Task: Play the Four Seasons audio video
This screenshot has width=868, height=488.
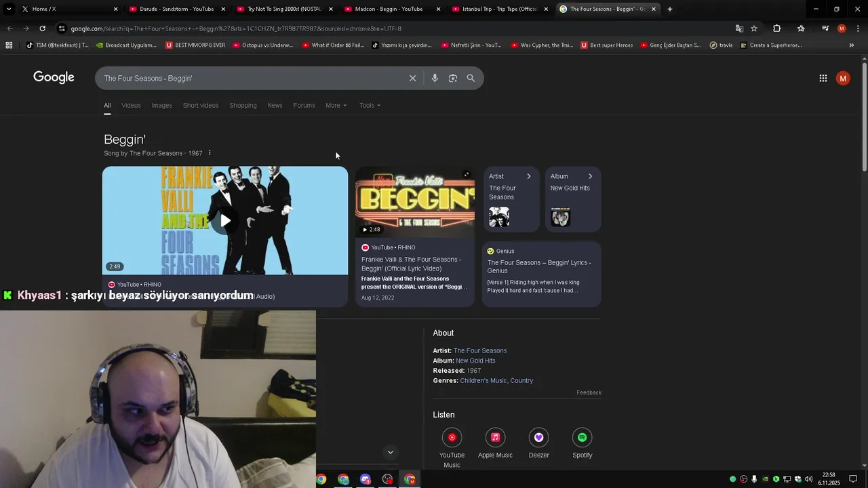Action: point(225,221)
